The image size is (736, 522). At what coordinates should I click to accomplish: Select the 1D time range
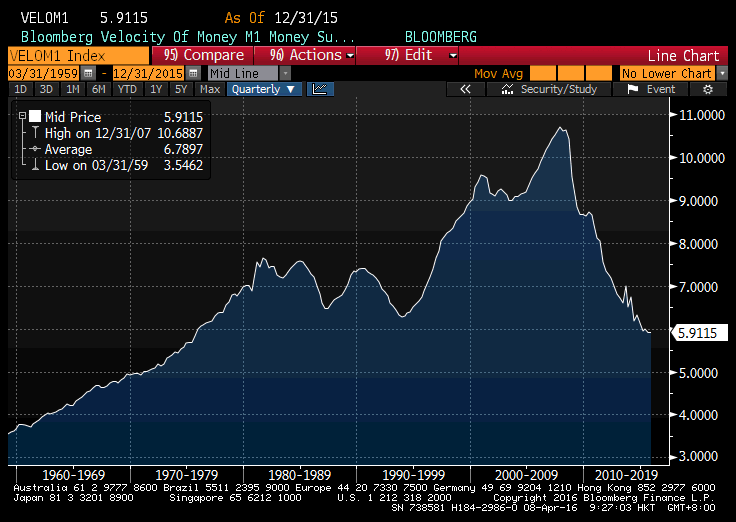(20, 89)
